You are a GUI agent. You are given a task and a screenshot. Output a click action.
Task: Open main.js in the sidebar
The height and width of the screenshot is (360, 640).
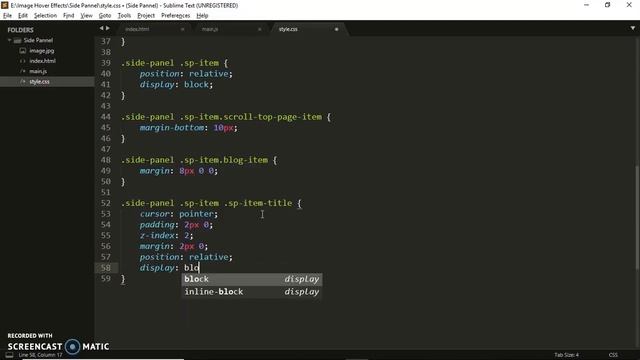[38, 71]
